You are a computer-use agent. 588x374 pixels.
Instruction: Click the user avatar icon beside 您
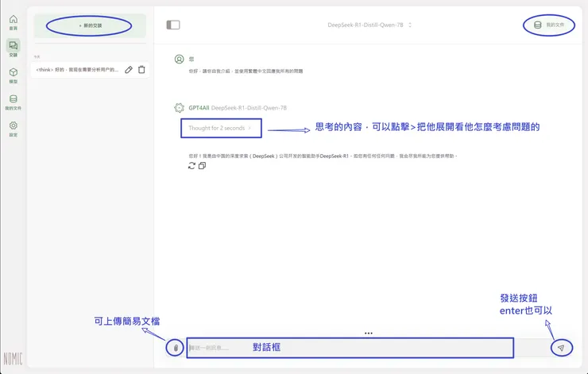(180, 60)
